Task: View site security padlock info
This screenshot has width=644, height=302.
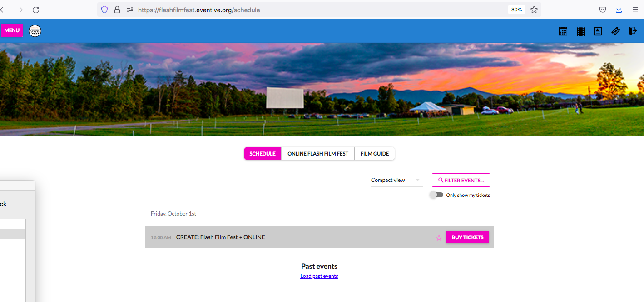Action: click(117, 10)
